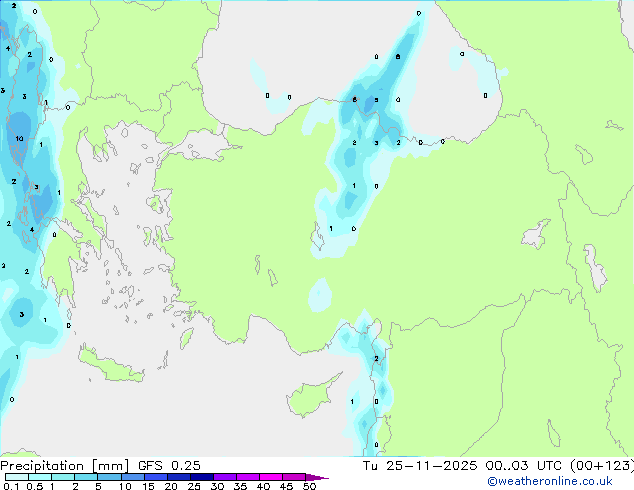The height and width of the screenshot is (490, 634).
Task: Click the 2–5 mm legend color swatch
Action: point(86,477)
